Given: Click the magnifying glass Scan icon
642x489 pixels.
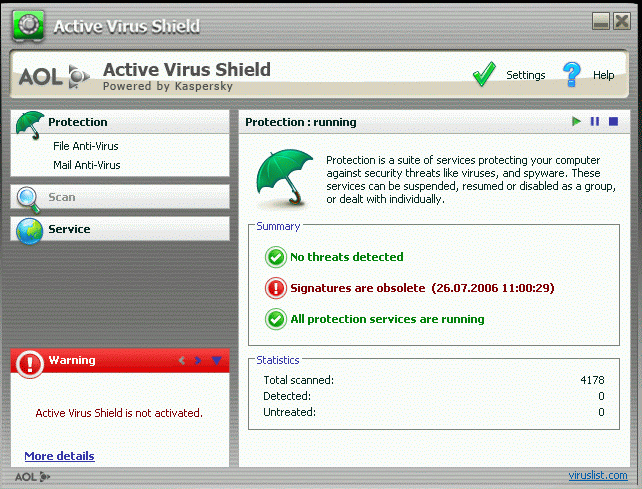Looking at the screenshot, I should pos(28,200).
